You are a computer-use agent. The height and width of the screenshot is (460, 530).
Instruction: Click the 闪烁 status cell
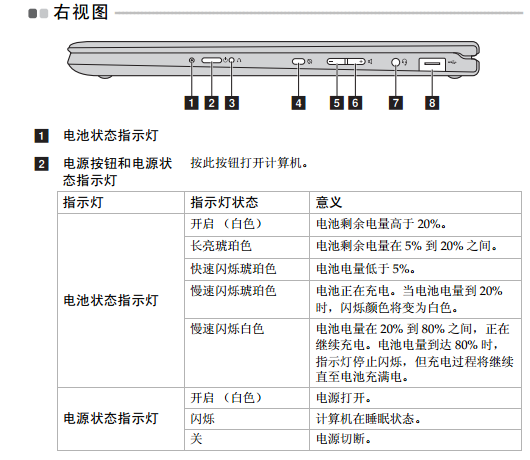247,419
